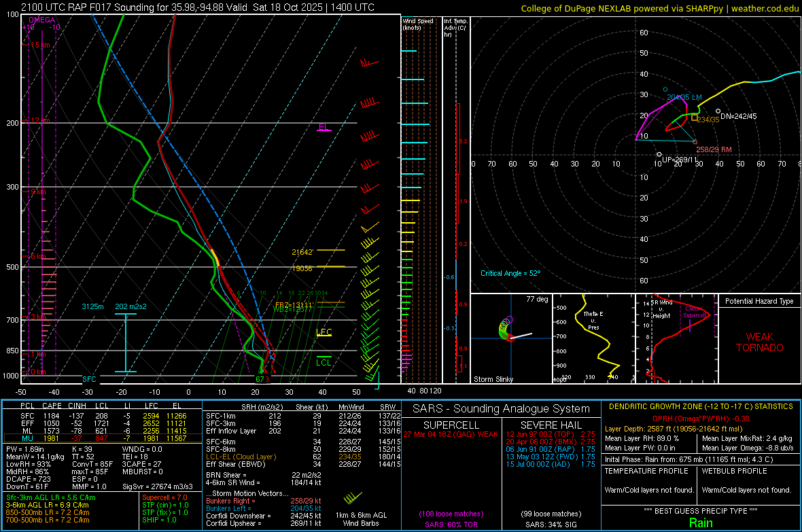
Task: Click the 'Critical Angle = 52°' text
Action: click(510, 273)
